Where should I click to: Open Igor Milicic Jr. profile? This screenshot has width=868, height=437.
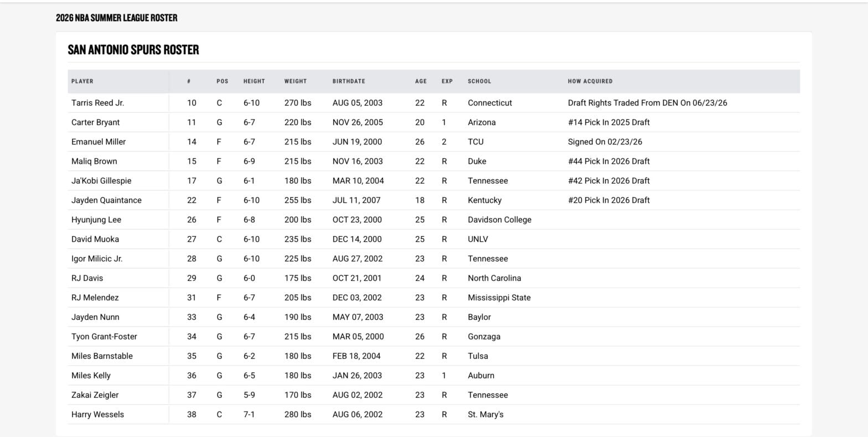pos(97,259)
